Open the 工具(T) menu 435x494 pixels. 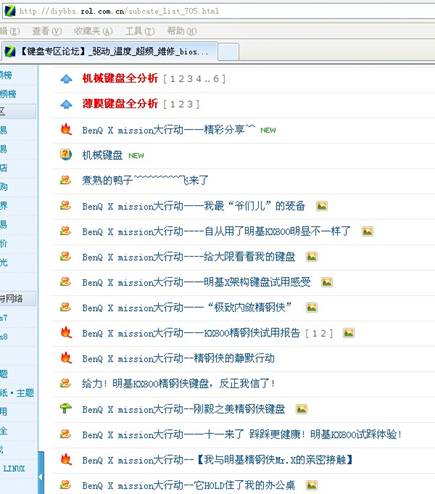140,31
